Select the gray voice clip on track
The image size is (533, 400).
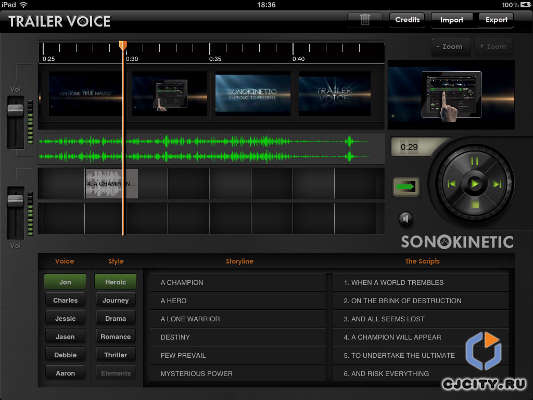111,184
